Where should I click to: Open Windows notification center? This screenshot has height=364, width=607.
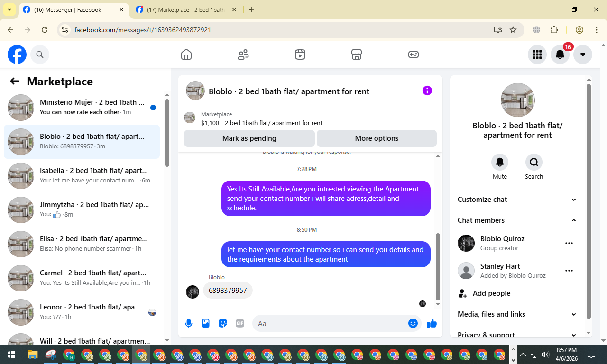[591, 355]
